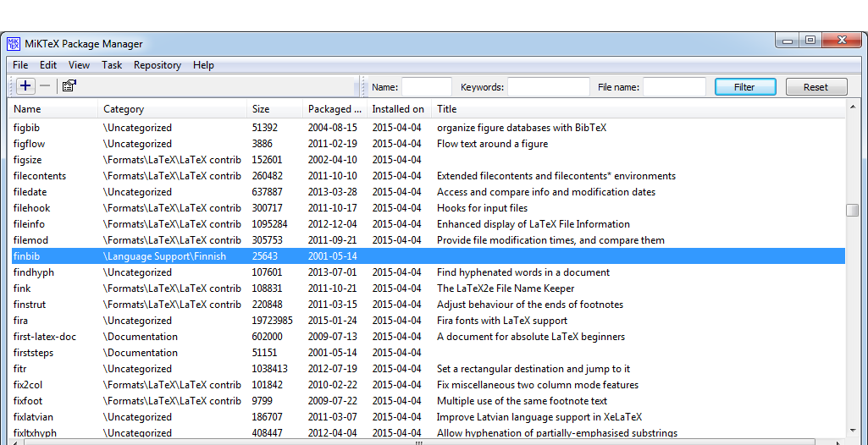Open the File menu

tap(20, 65)
